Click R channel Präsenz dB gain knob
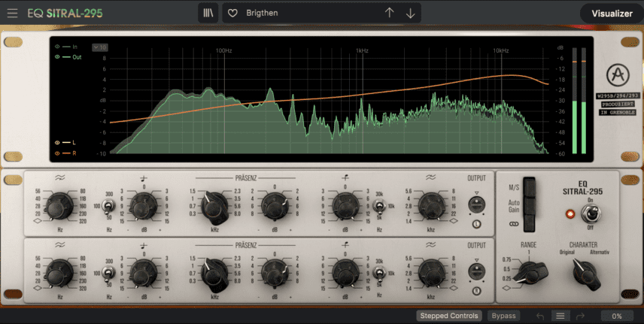 point(275,273)
